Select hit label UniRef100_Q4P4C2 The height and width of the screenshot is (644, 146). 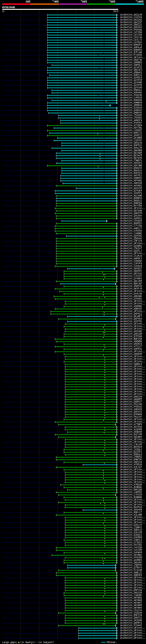coord(131,314)
